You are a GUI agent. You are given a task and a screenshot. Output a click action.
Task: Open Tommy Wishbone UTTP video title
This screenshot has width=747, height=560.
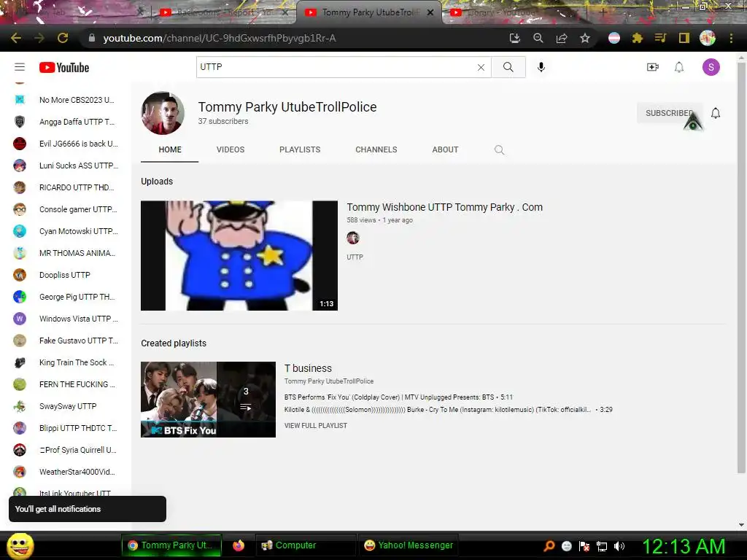444,207
